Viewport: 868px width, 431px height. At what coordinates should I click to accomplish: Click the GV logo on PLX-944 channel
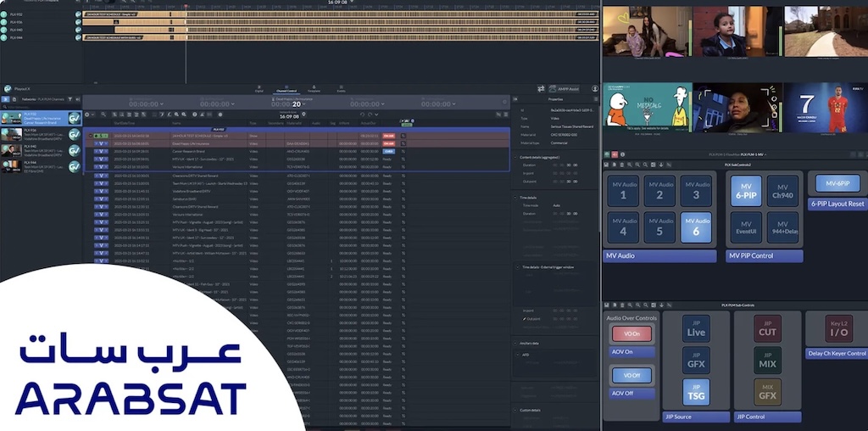[x=75, y=167]
